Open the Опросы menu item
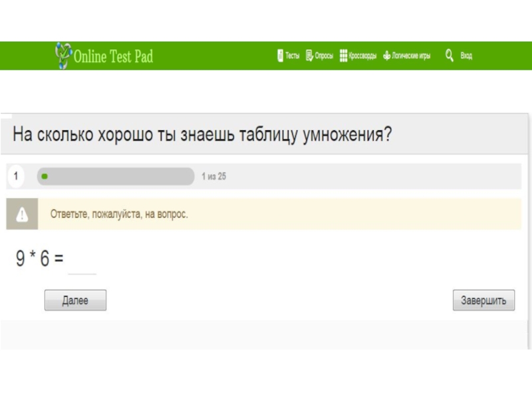This screenshot has height=399, width=532. click(324, 56)
